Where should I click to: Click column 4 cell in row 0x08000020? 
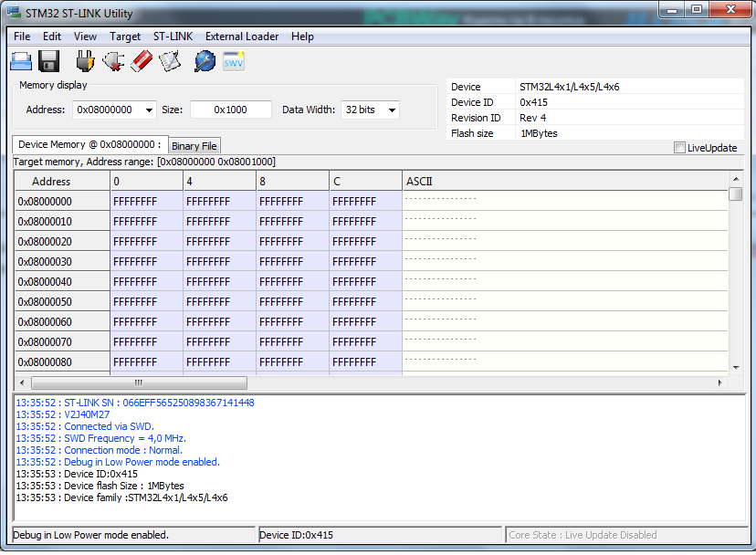219,242
